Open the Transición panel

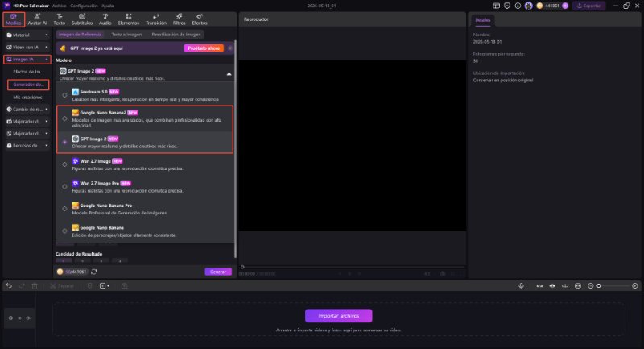(x=156, y=19)
